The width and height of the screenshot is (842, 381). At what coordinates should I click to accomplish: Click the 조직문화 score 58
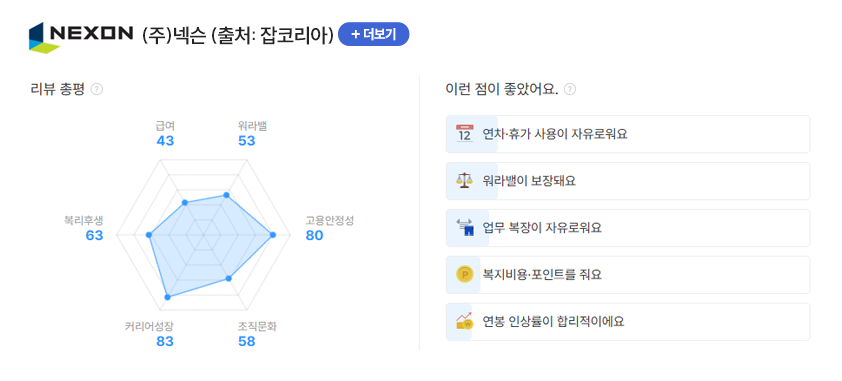click(x=246, y=341)
